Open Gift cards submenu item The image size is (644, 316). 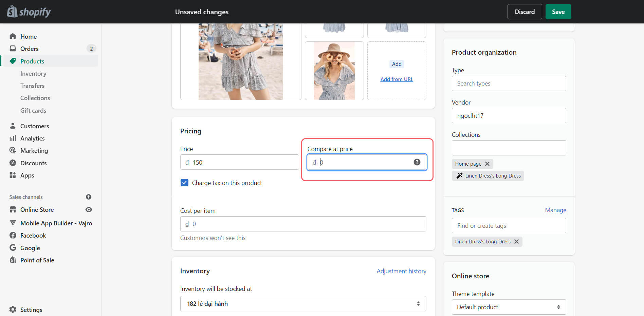click(33, 110)
